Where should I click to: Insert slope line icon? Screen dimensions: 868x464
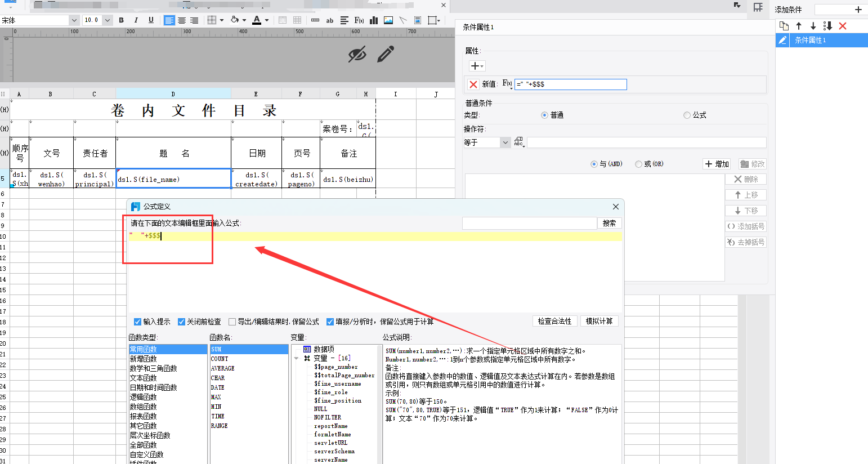coord(403,20)
